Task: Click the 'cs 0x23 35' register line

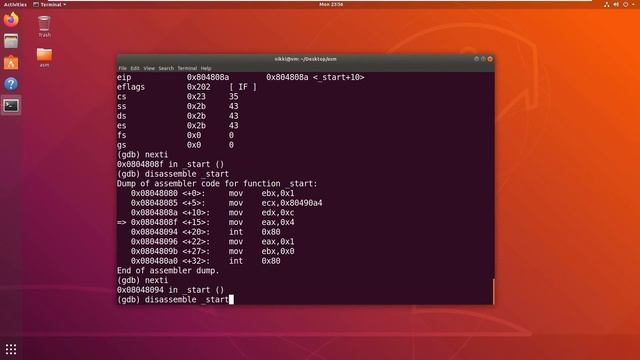Action: click(x=177, y=97)
